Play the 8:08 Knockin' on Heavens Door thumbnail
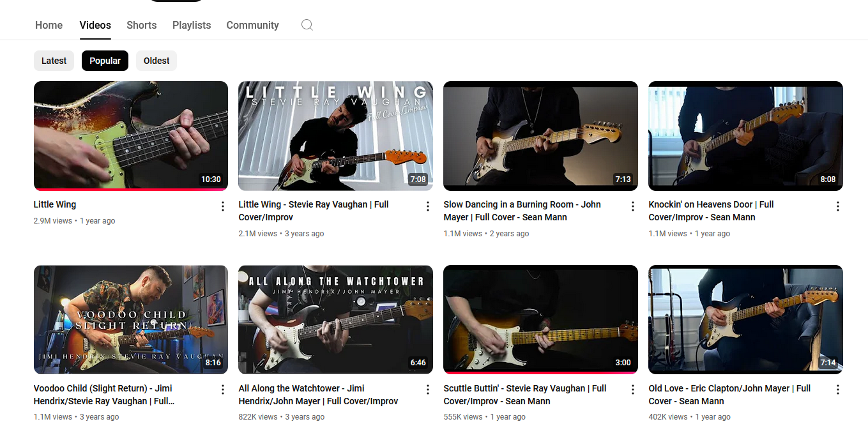The width and height of the screenshot is (868, 440). click(x=746, y=135)
